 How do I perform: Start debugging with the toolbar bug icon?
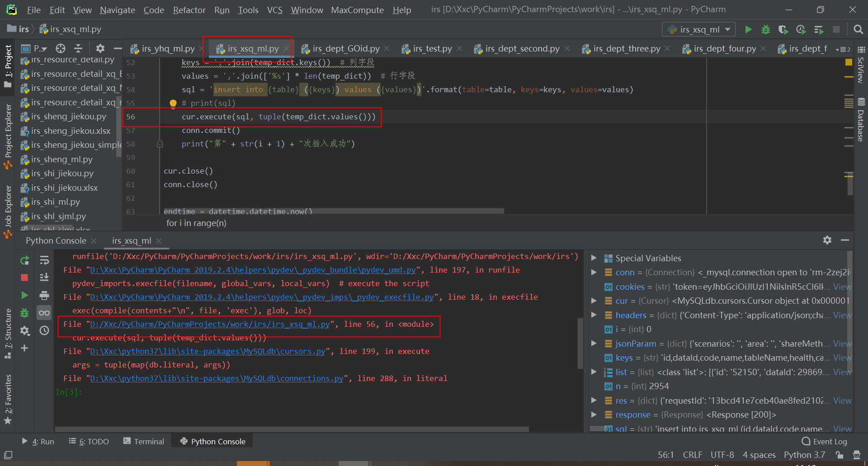(x=766, y=29)
